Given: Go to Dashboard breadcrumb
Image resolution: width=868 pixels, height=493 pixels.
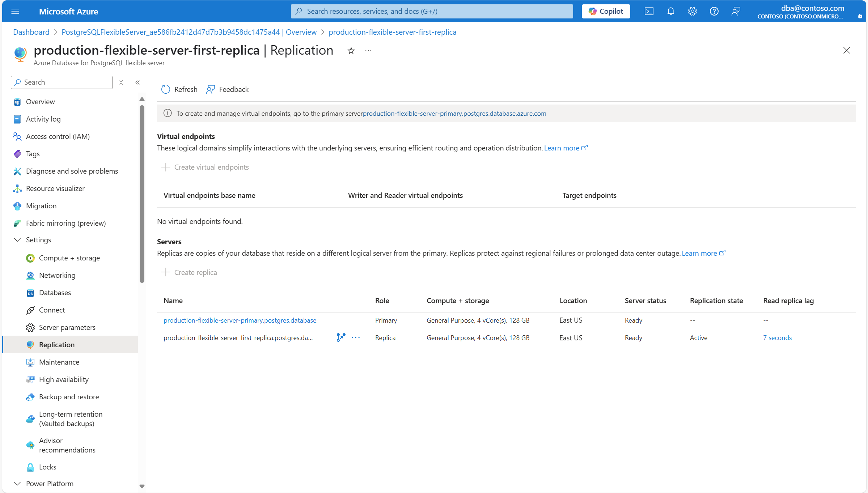Looking at the screenshot, I should tap(31, 32).
